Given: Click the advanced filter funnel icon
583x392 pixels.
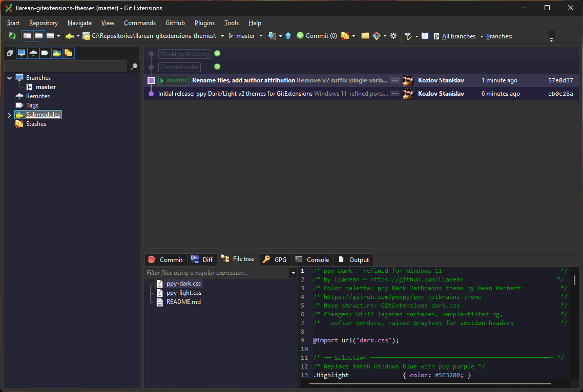Looking at the screenshot, I should tap(408, 36).
